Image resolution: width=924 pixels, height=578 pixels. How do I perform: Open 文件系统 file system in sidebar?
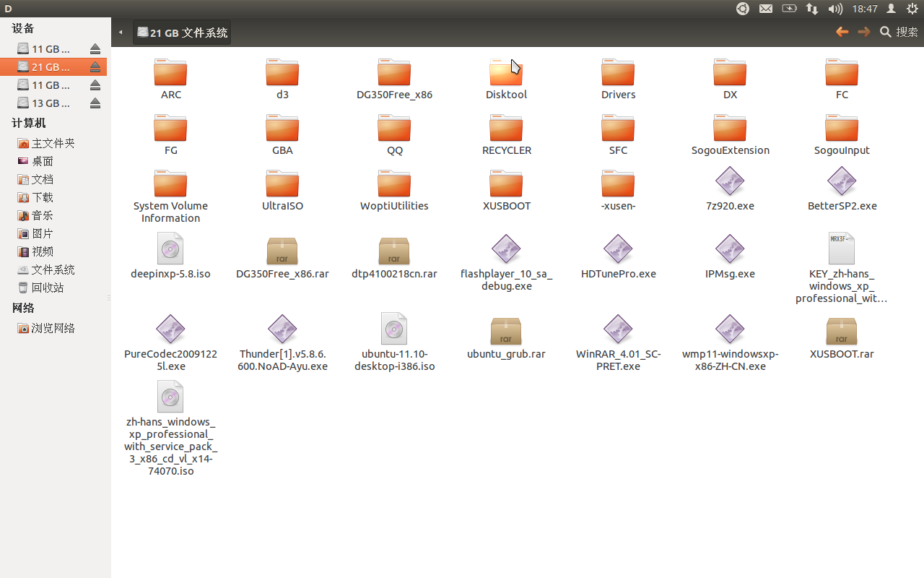[x=53, y=269]
